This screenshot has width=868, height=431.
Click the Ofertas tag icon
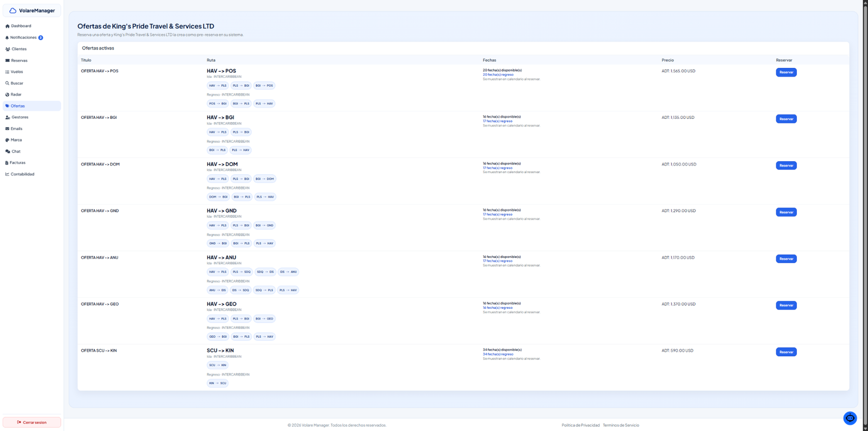(x=7, y=106)
